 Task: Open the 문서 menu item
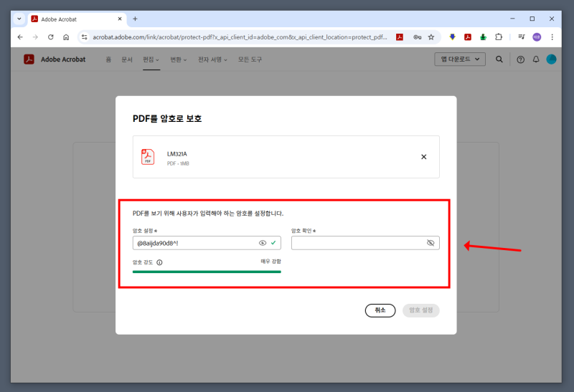[x=127, y=59]
